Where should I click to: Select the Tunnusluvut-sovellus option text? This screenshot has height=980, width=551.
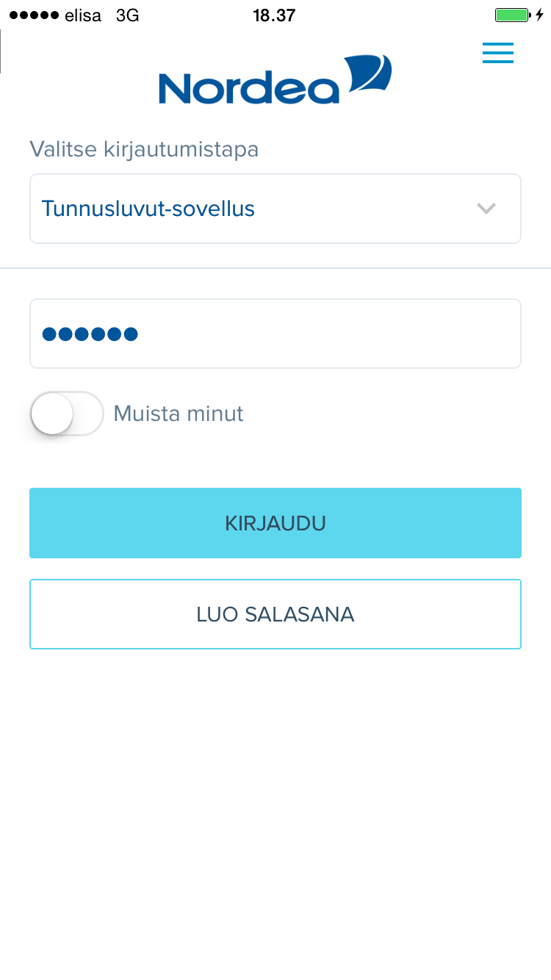click(148, 209)
